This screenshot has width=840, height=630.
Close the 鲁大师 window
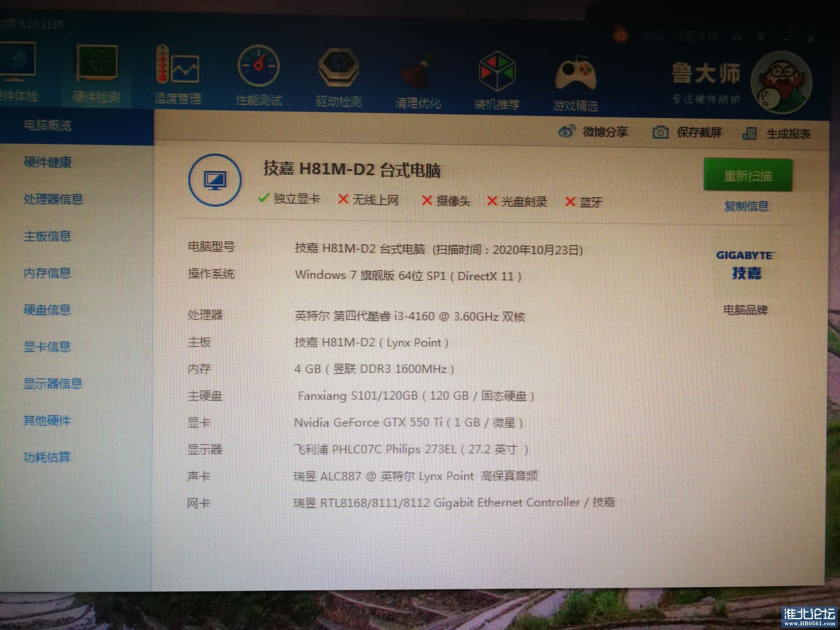[810, 39]
